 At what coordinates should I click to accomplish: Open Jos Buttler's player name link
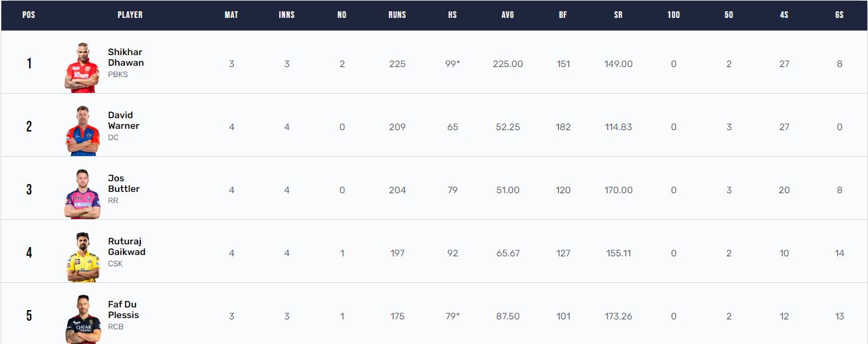pyautogui.click(x=124, y=183)
